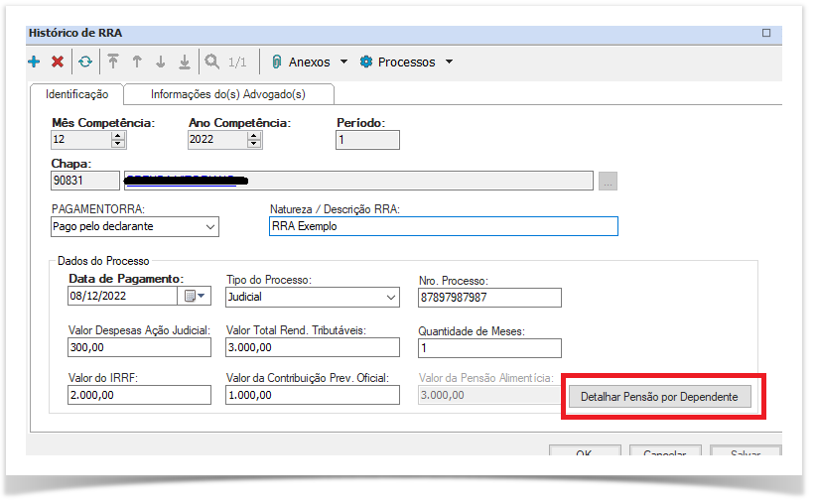The width and height of the screenshot is (816, 504).
Task: Delete record using the red X icon
Action: point(58,62)
